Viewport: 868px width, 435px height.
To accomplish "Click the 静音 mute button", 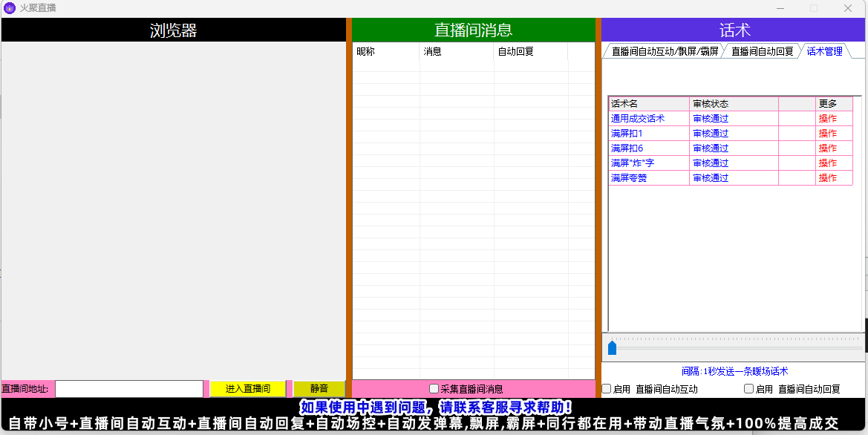I will coord(319,388).
